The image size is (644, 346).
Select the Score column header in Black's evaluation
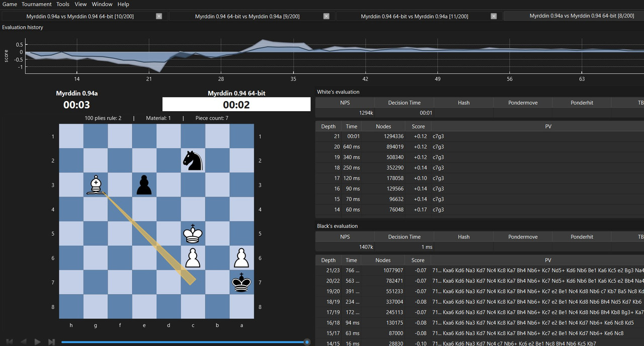click(x=418, y=260)
